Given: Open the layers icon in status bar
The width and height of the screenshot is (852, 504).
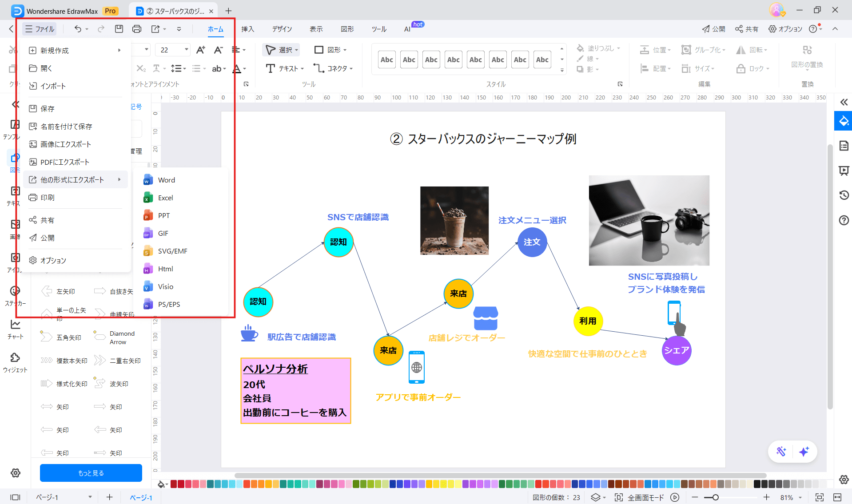Looking at the screenshot, I should (595, 497).
